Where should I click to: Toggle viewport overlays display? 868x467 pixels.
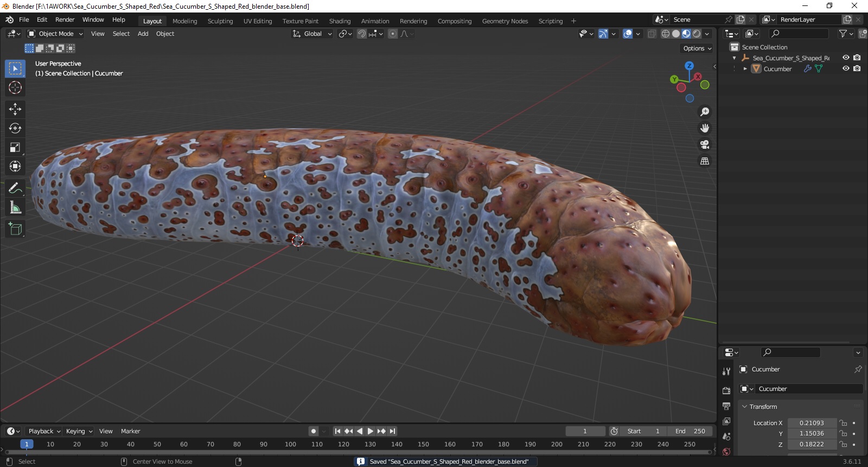[x=628, y=34]
